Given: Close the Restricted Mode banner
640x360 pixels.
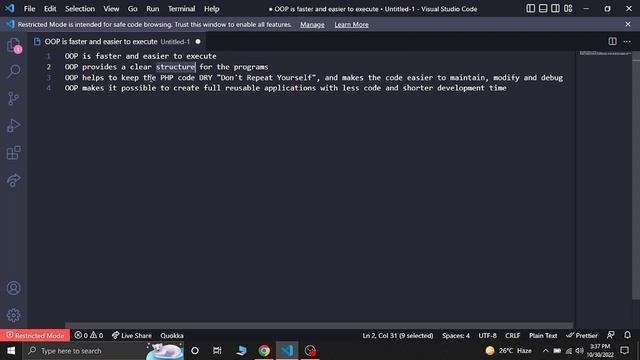Looking at the screenshot, I should pyautogui.click(x=628, y=24).
